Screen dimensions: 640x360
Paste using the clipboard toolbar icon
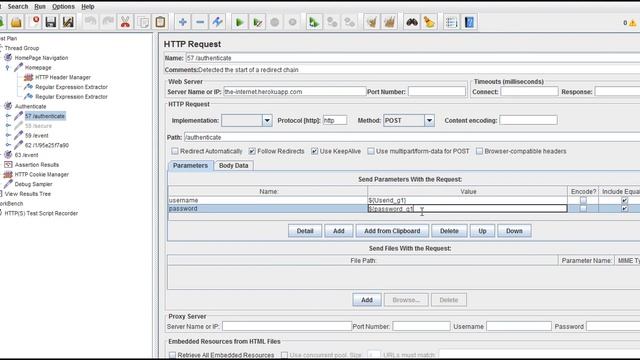160,22
